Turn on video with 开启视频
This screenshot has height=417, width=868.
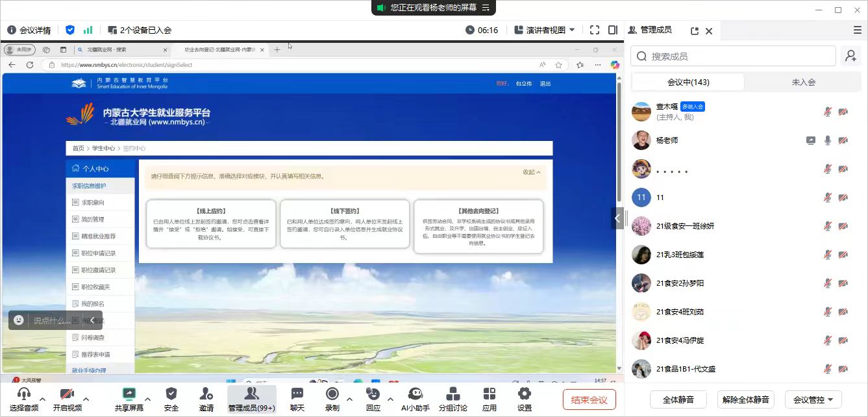point(67,394)
